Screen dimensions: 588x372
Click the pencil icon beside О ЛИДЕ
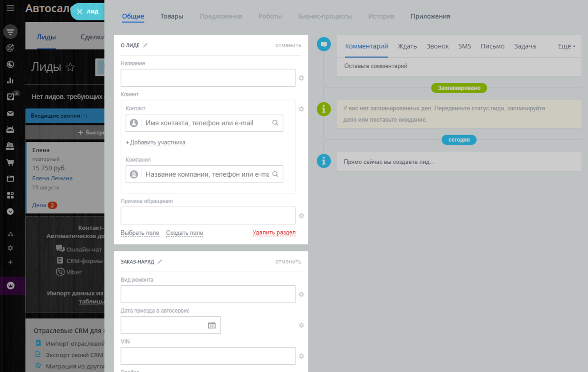[145, 45]
